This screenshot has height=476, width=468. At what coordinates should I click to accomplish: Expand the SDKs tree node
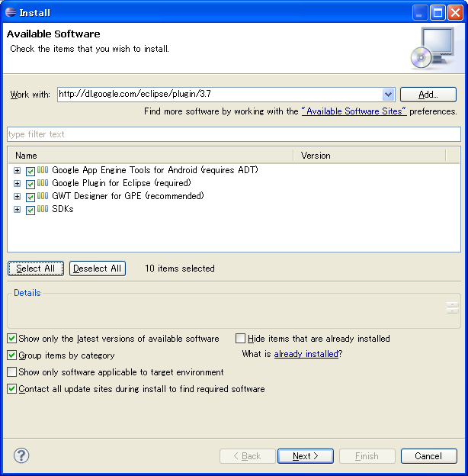(x=18, y=210)
